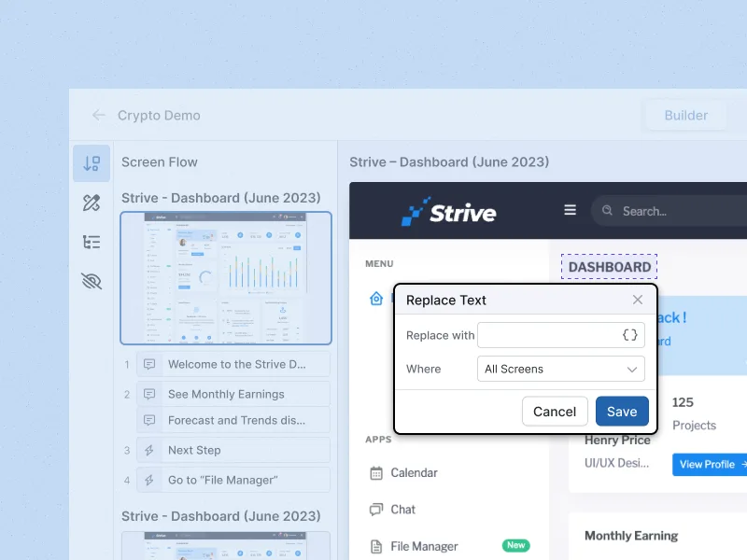Click the Calendar icon
Viewport: 747px width, 560px height.
pyautogui.click(x=376, y=473)
